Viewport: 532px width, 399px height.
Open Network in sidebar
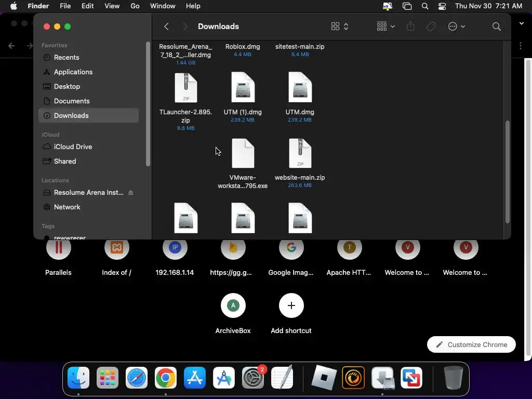click(88, 207)
